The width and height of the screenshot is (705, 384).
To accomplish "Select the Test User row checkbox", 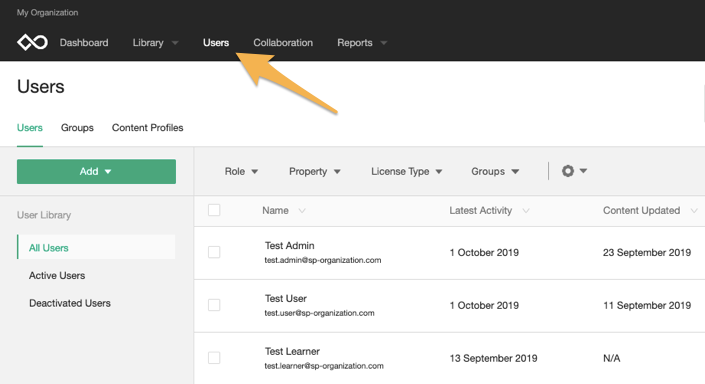I will click(x=214, y=305).
